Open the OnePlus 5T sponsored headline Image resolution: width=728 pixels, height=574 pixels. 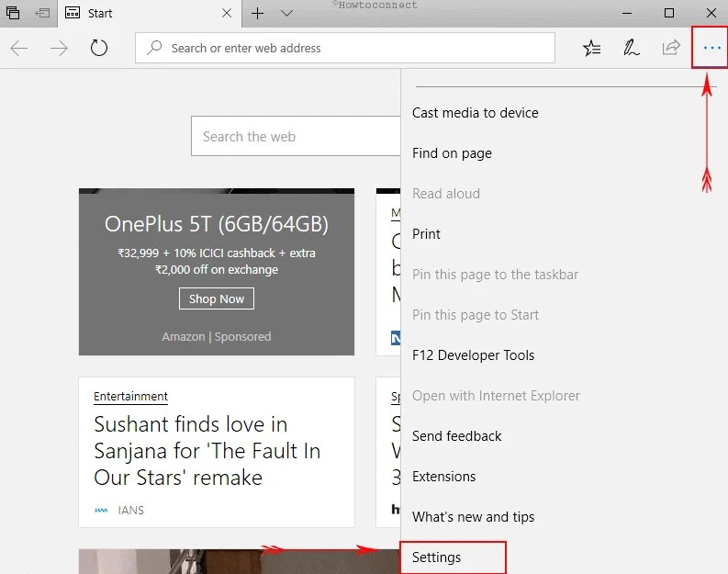pyautogui.click(x=217, y=224)
